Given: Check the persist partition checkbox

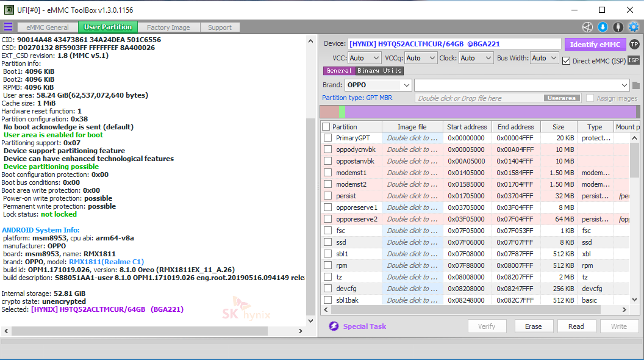Looking at the screenshot, I should pos(327,196).
